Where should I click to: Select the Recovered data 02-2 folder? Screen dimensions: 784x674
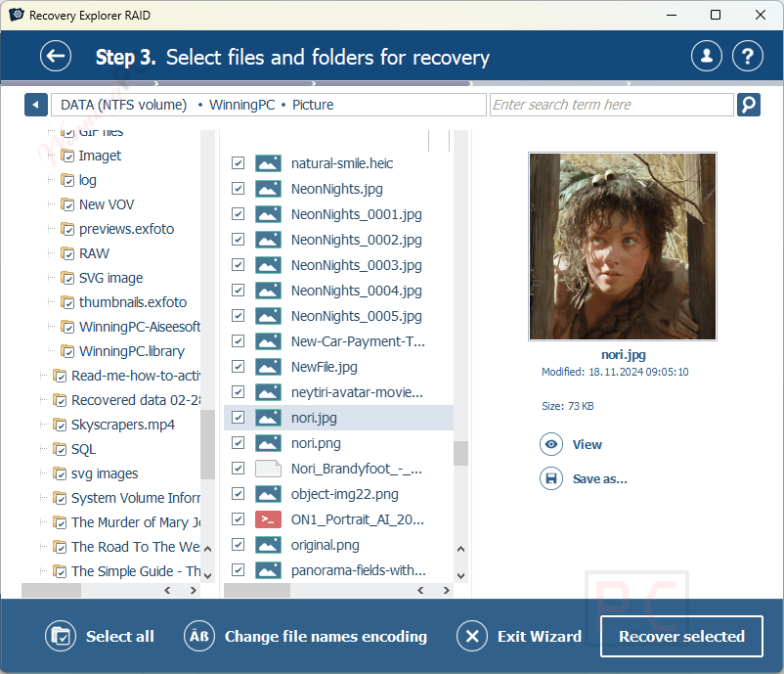136,400
